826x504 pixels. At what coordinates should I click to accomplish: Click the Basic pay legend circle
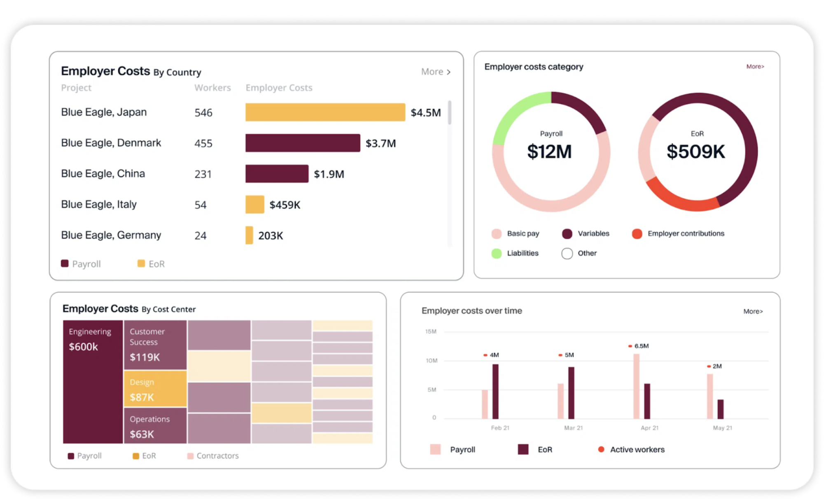coord(496,234)
